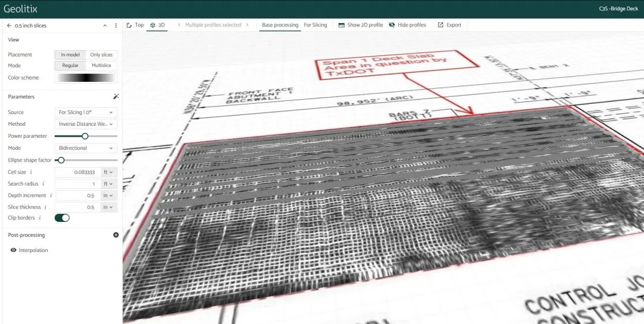Image resolution: width=644 pixels, height=324 pixels.
Task: Set Placement to Only slices
Action: pyautogui.click(x=102, y=55)
